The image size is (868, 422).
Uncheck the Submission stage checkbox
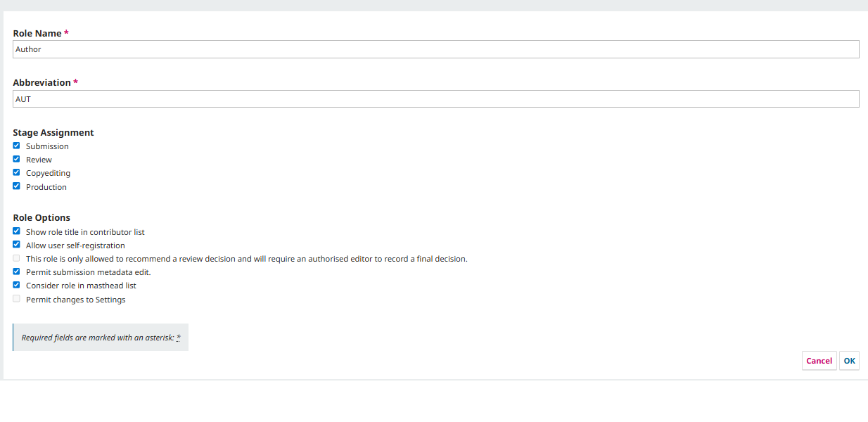coord(16,146)
